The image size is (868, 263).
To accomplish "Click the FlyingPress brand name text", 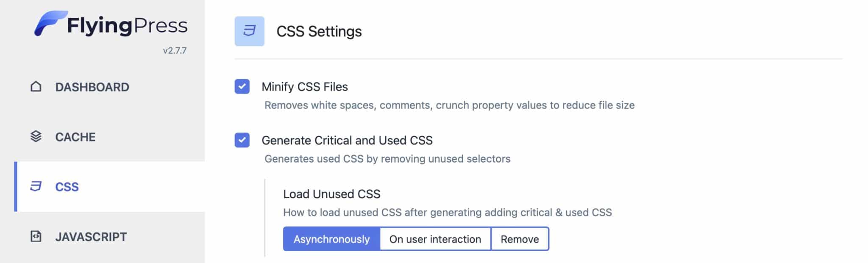I will [127, 26].
